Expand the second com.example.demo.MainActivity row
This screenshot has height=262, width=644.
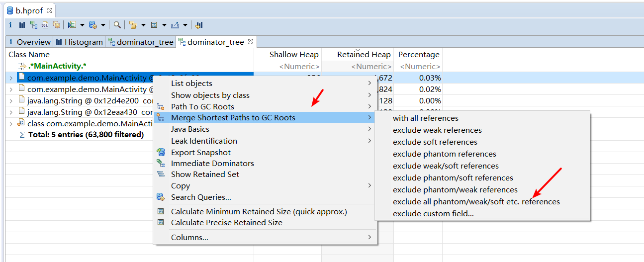(11, 89)
